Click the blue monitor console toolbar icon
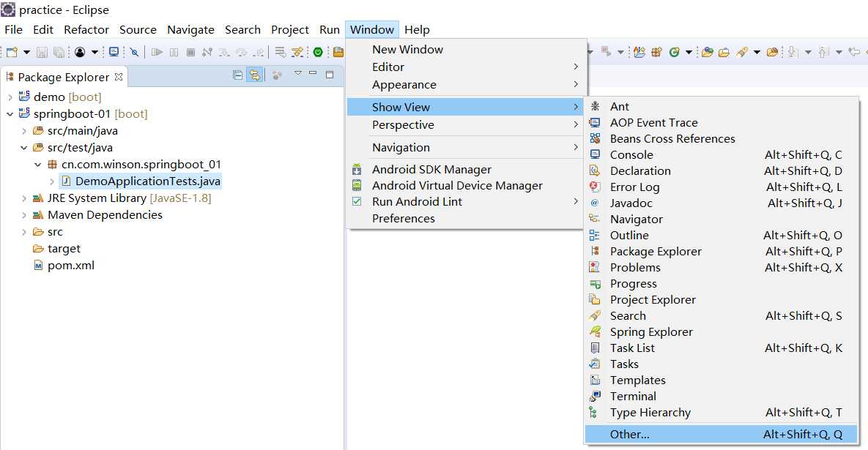The height and width of the screenshot is (450, 868). (x=114, y=51)
